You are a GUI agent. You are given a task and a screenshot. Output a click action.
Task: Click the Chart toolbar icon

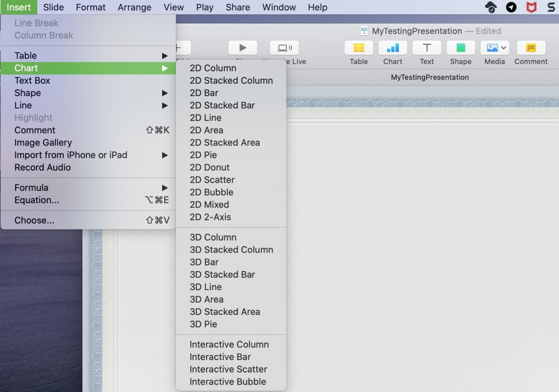pyautogui.click(x=393, y=48)
